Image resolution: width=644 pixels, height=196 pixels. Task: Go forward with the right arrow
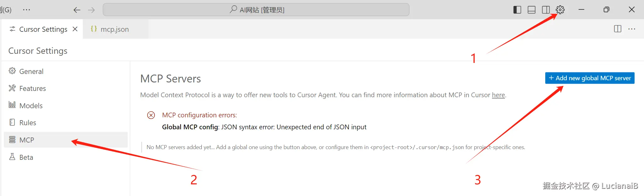click(91, 10)
